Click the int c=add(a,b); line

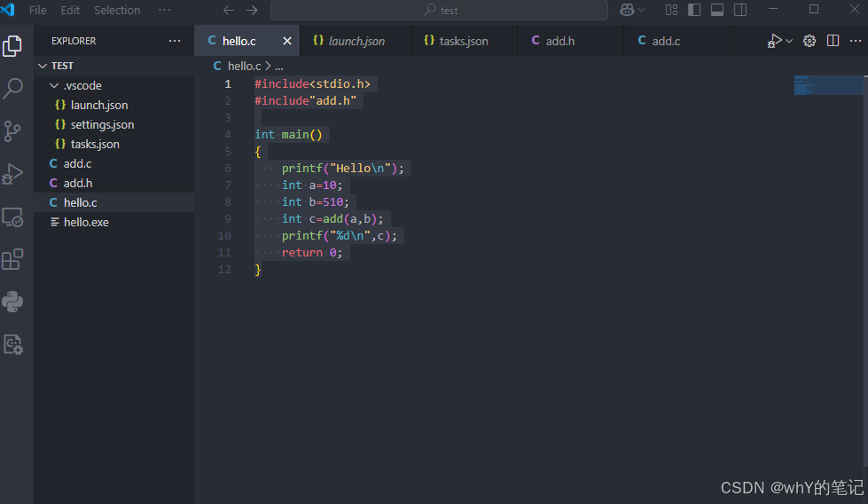[x=332, y=219]
